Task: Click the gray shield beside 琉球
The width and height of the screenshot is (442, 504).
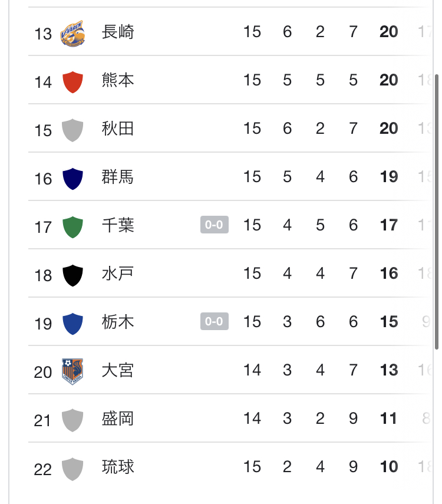Action: point(72,468)
